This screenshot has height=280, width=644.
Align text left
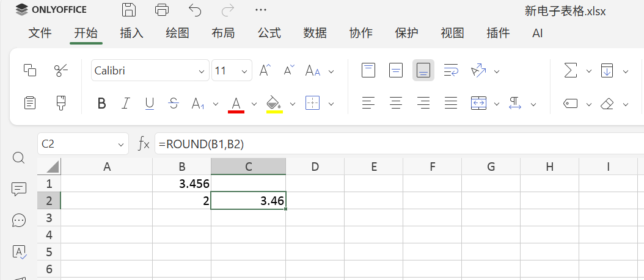tap(368, 103)
